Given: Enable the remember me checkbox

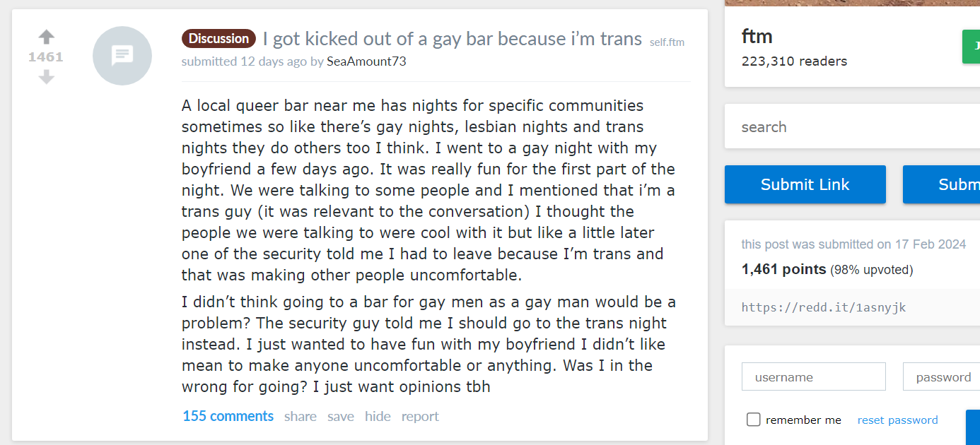Looking at the screenshot, I should click(x=754, y=420).
